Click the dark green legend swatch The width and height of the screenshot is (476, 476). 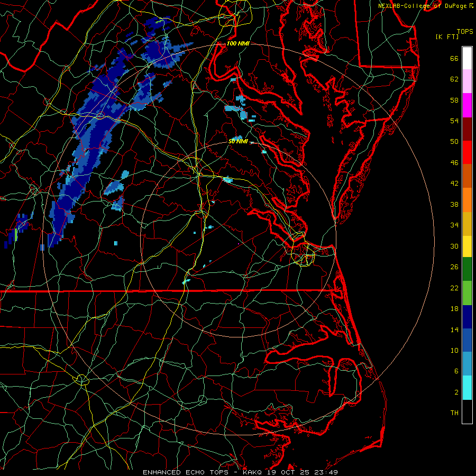(467, 269)
